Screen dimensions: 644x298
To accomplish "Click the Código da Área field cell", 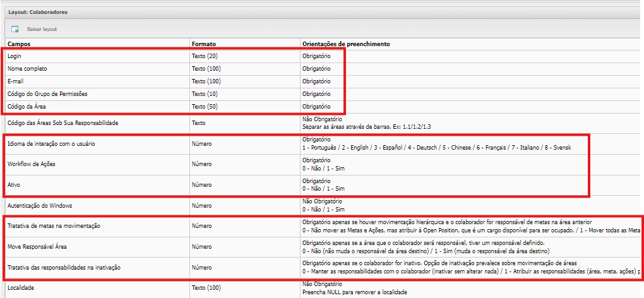I will coord(30,106).
